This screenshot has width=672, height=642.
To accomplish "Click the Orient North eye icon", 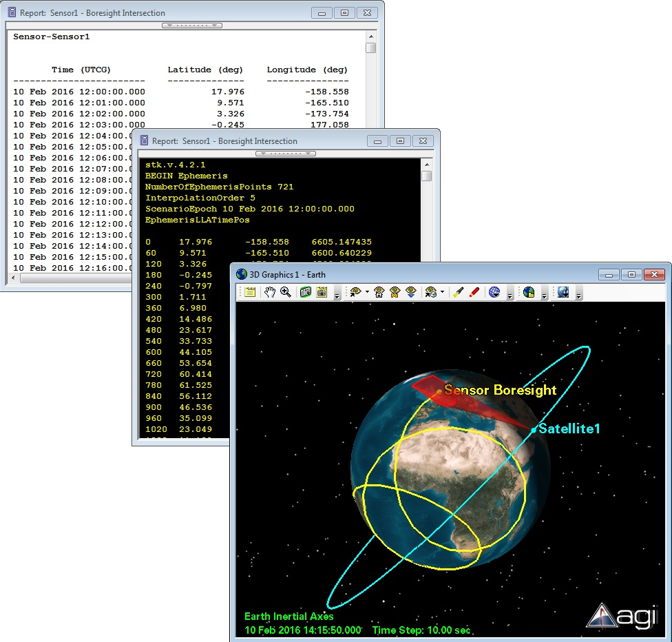I will [395, 292].
